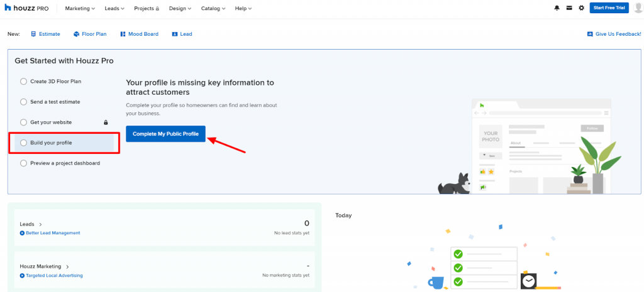644x292 pixels.
Task: Open the notifications bell icon
Action: pyautogui.click(x=557, y=8)
